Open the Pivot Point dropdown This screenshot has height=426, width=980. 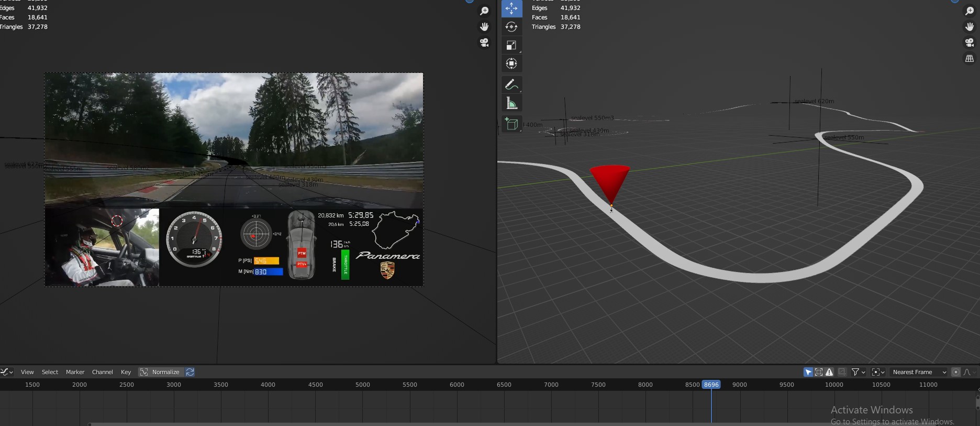click(x=878, y=372)
